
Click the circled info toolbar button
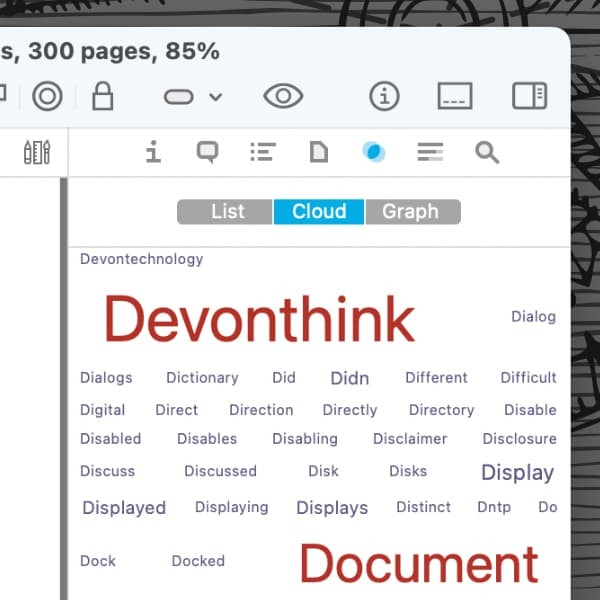(384, 96)
